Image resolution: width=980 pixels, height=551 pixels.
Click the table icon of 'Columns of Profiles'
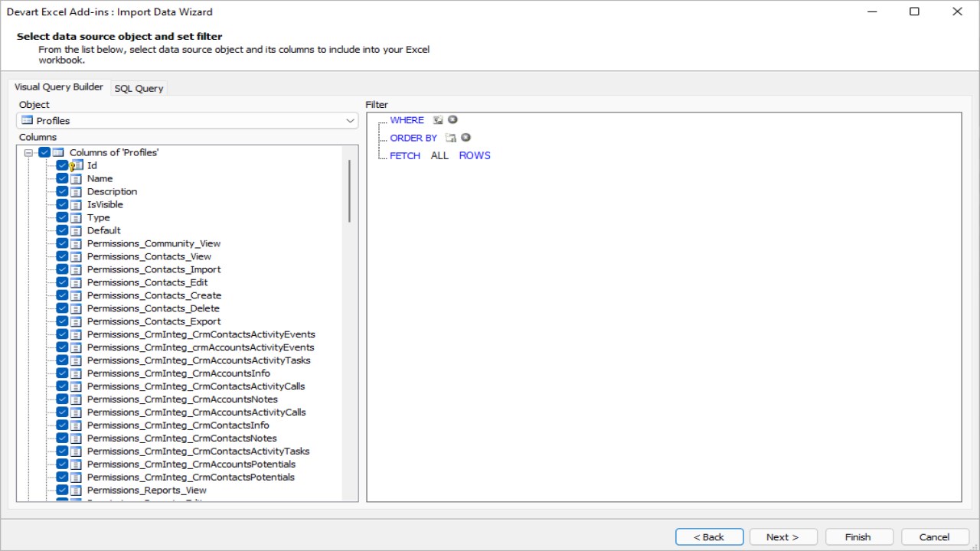58,152
